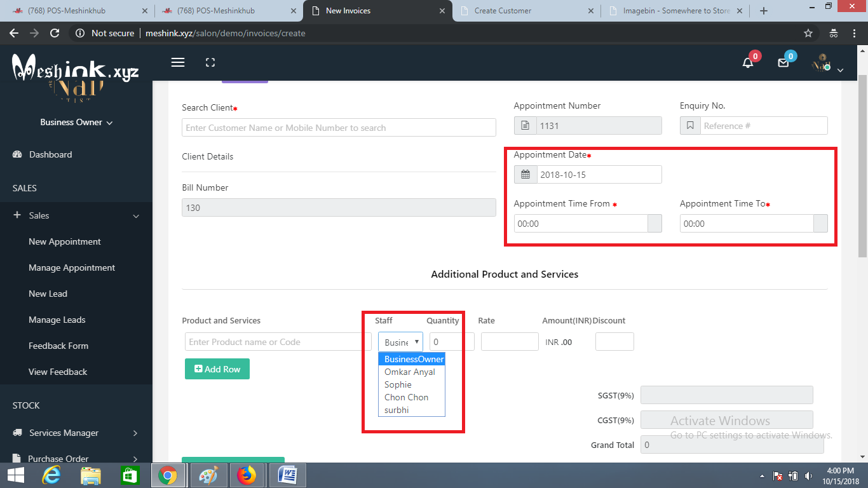Expand the Purchase Order submenu arrow

tap(135, 459)
